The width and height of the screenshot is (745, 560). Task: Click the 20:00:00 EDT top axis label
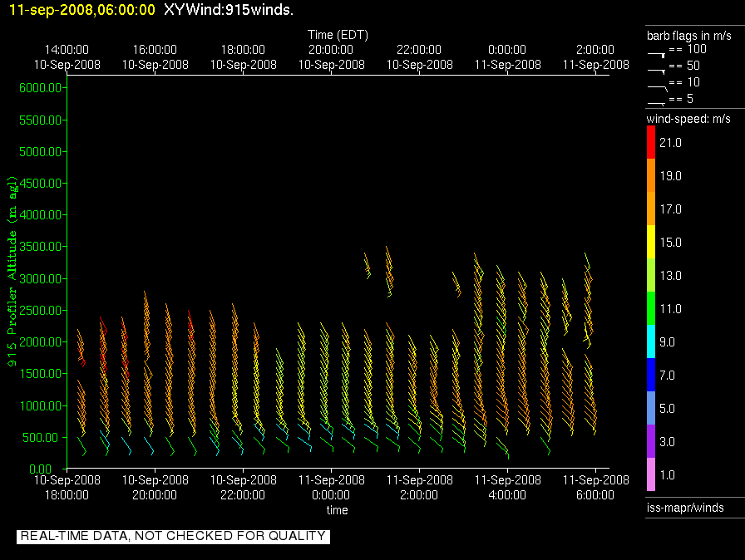[331, 50]
